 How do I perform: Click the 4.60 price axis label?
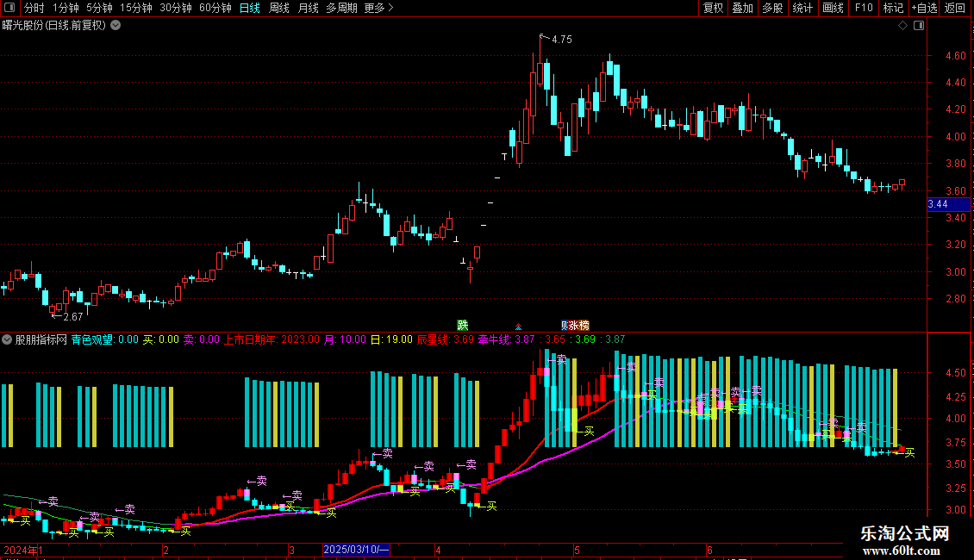(x=955, y=55)
